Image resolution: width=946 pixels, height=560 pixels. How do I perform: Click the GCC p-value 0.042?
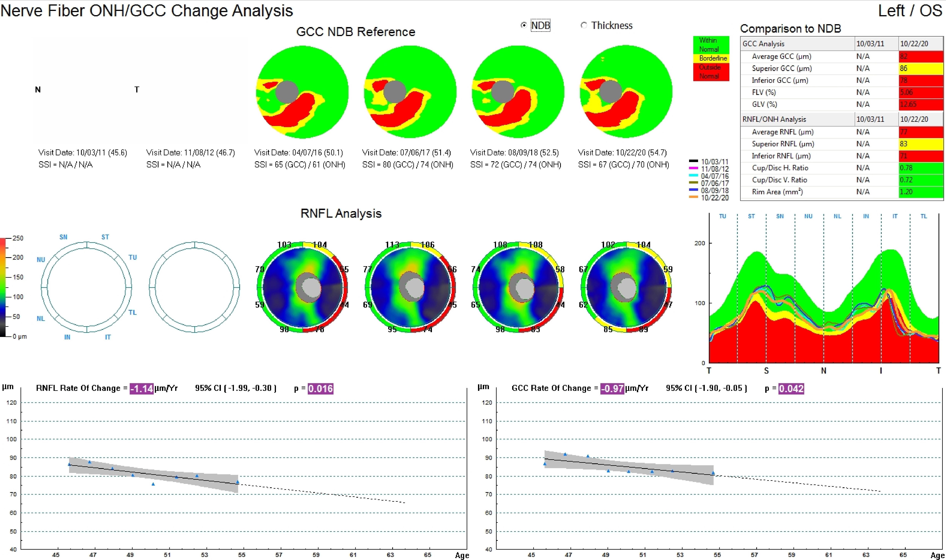point(791,389)
